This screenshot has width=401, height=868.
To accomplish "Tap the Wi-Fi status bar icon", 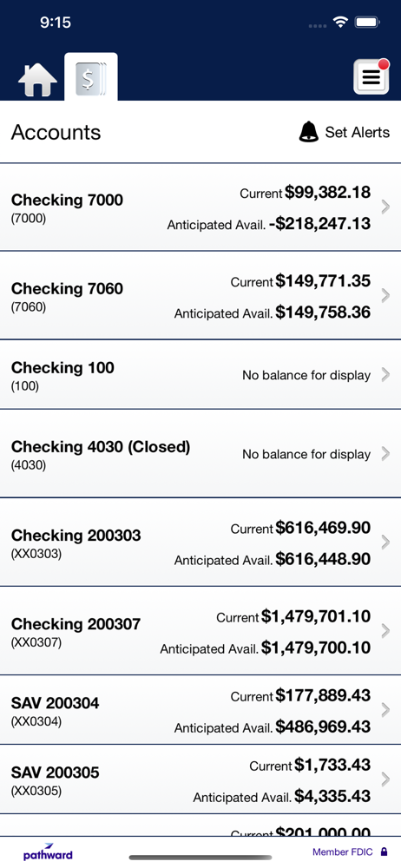I will pos(339,23).
